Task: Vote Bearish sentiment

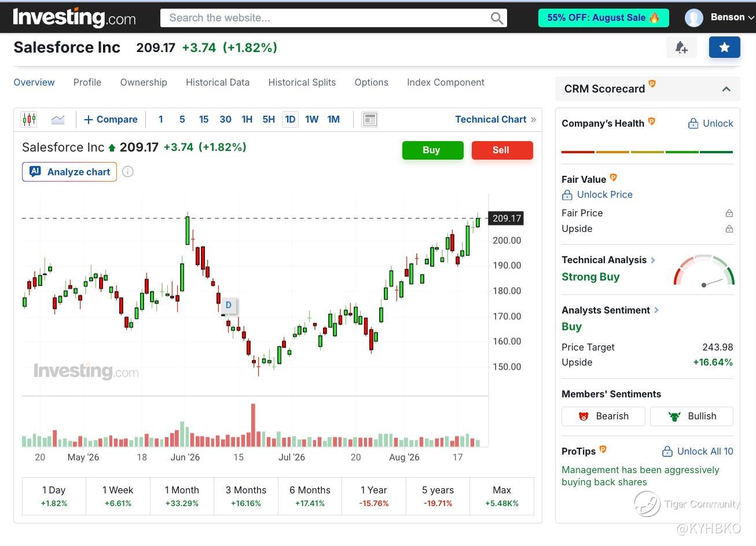Action: pyautogui.click(x=603, y=416)
